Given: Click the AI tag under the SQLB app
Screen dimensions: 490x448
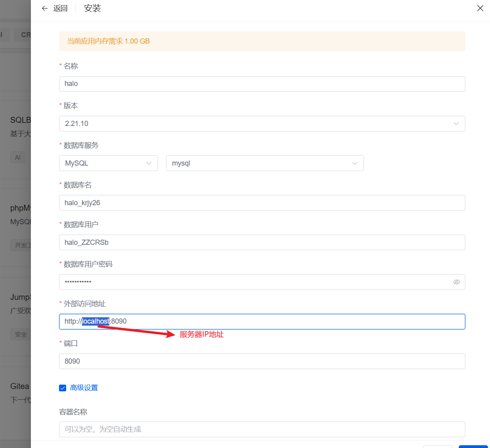Looking at the screenshot, I should point(17,157).
